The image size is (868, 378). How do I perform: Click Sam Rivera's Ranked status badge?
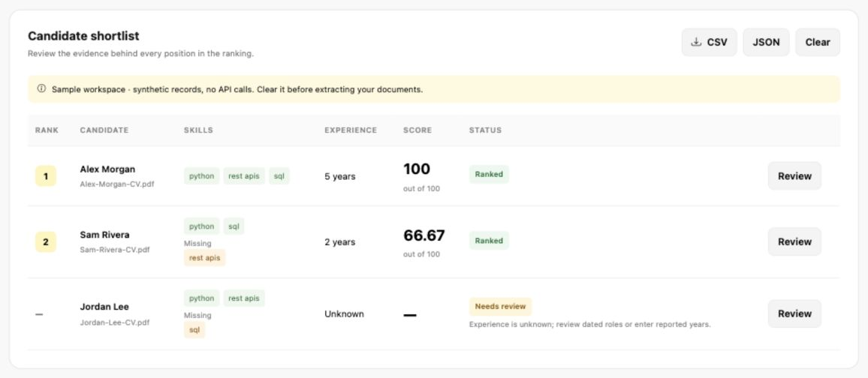489,241
